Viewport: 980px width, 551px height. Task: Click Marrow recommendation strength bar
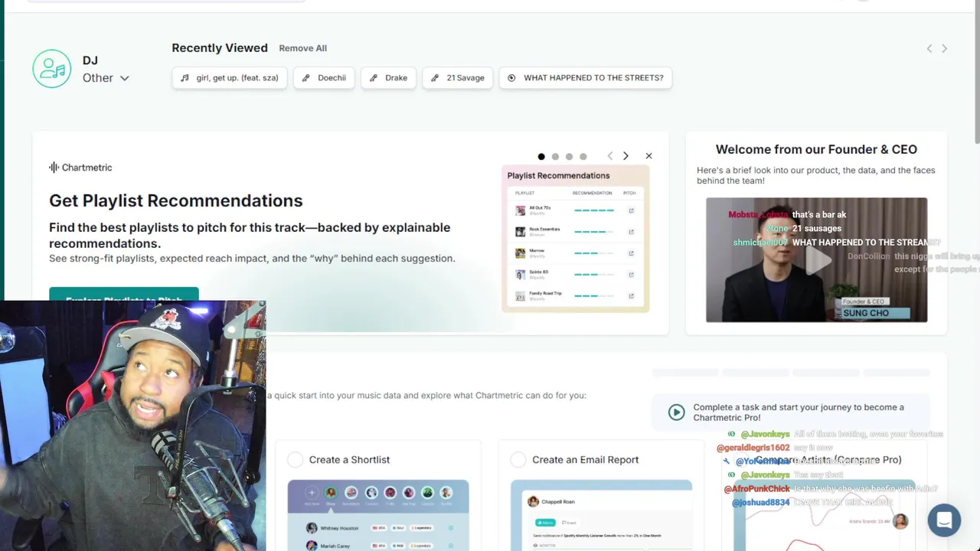pos(594,253)
